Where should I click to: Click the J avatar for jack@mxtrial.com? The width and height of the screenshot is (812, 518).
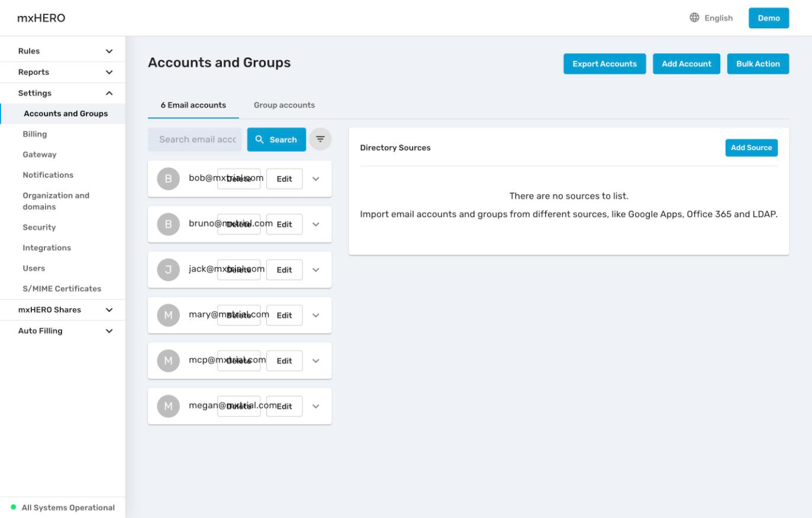click(168, 270)
